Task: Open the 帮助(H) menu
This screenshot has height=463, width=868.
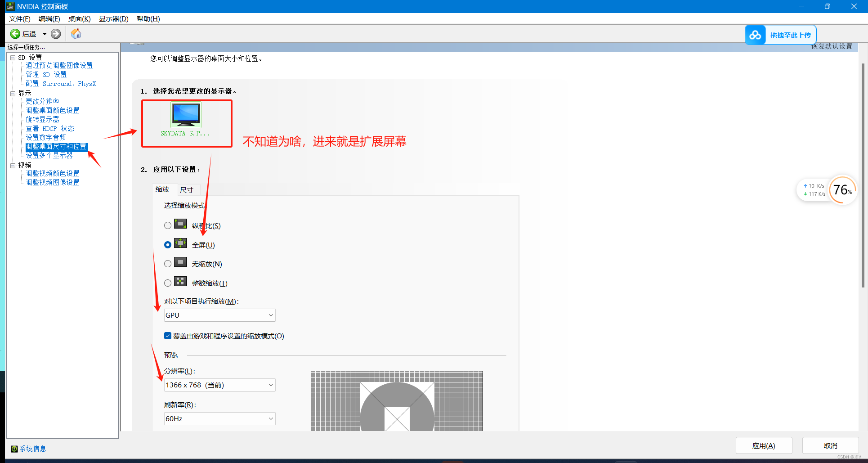Action: pyautogui.click(x=148, y=18)
